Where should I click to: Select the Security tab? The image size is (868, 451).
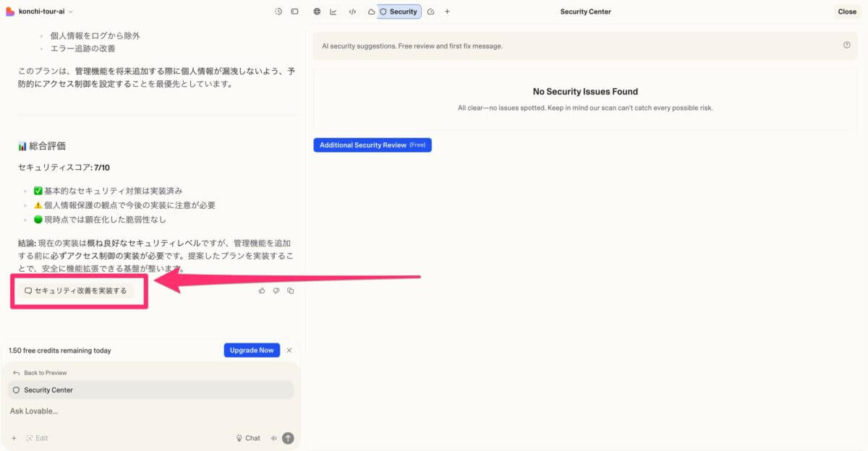[x=399, y=12]
